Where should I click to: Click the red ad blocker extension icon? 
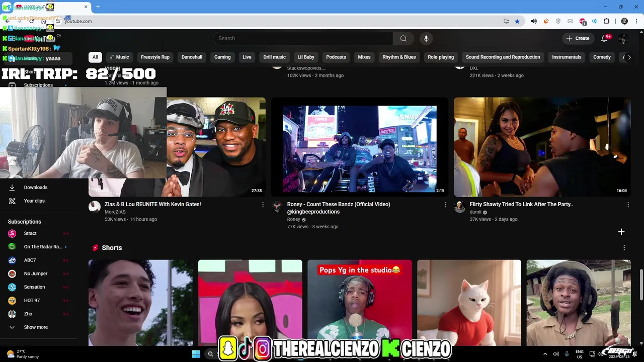pyautogui.click(x=583, y=22)
